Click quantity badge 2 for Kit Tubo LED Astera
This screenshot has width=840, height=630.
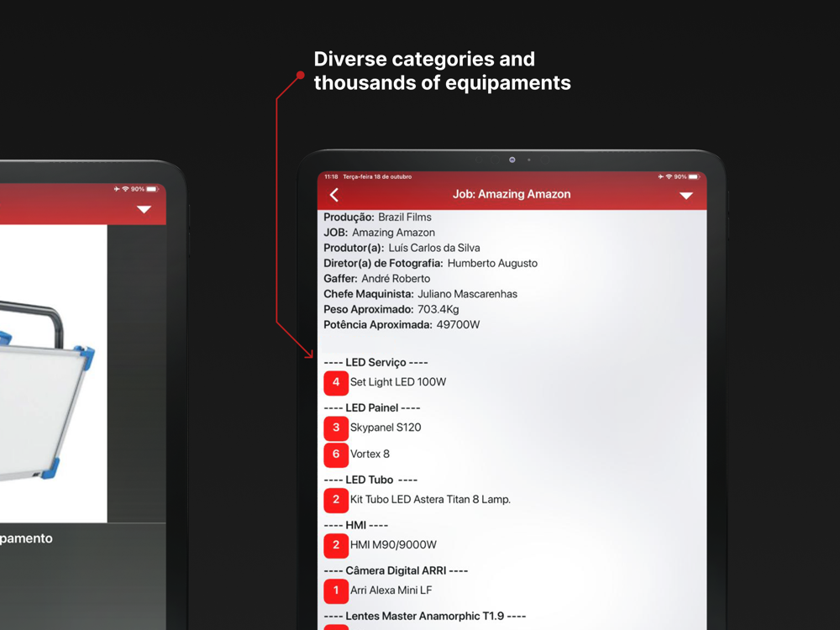pyautogui.click(x=336, y=501)
